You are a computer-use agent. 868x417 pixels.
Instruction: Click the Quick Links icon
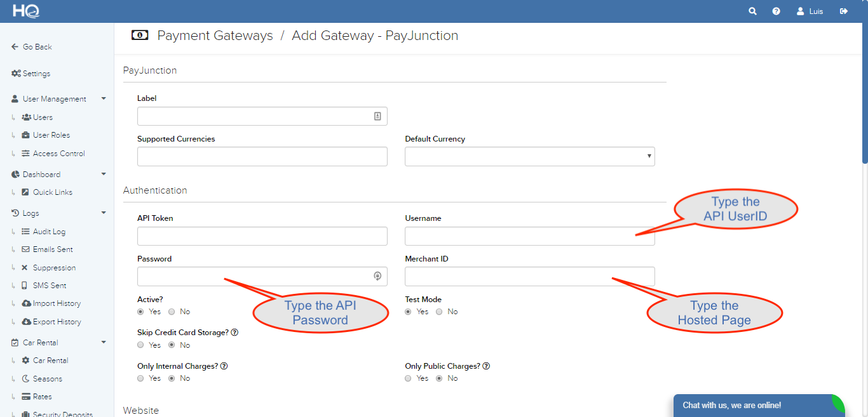tap(25, 192)
